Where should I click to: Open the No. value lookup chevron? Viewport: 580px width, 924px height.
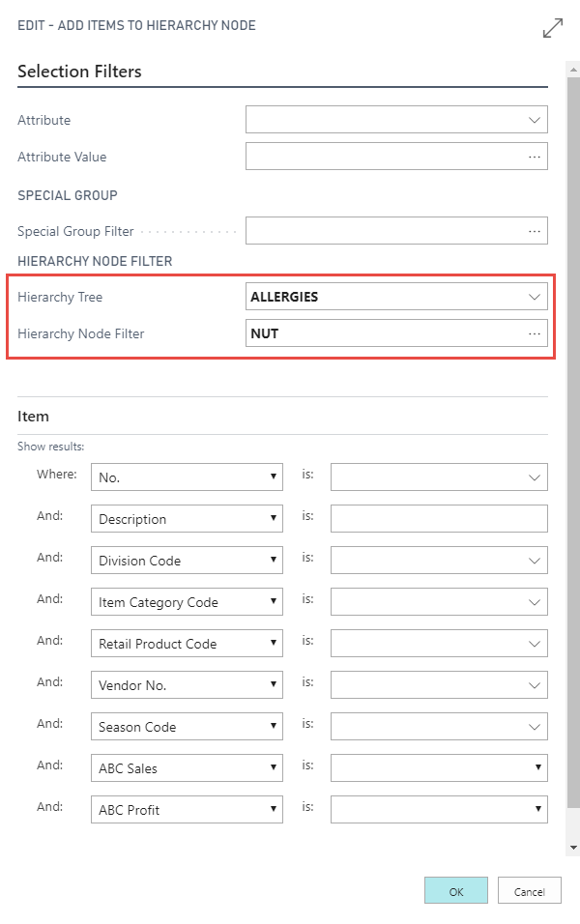tap(534, 477)
